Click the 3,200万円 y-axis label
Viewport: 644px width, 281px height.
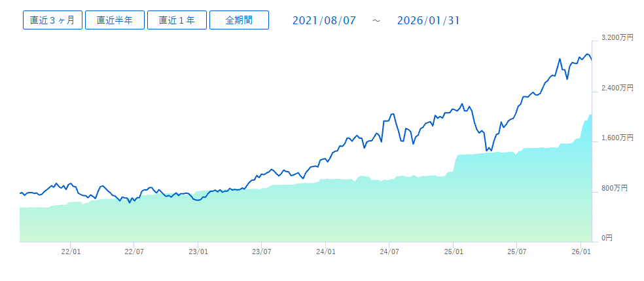click(617, 38)
